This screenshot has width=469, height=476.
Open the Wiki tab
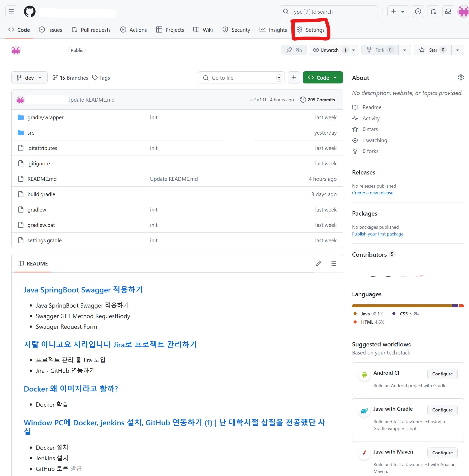pos(203,30)
